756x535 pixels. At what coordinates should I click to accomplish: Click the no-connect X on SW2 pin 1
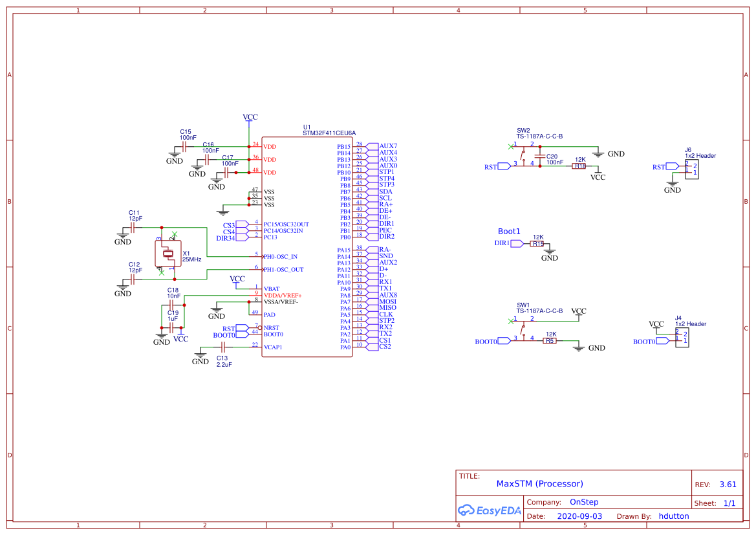coord(510,147)
